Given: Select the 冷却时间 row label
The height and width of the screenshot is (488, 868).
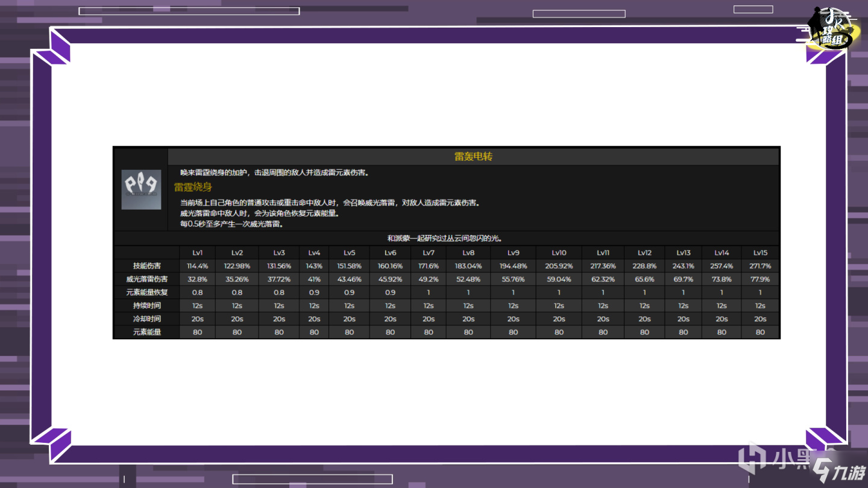Looking at the screenshot, I should coord(146,319).
